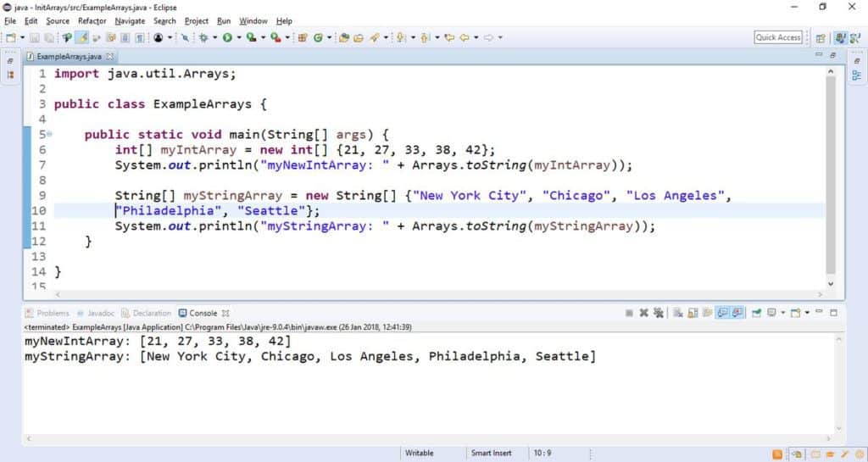Click the Save All toolbar icon

coord(49,37)
